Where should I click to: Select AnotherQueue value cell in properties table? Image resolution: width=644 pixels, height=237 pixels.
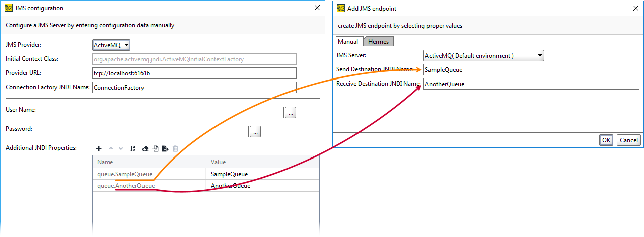263,186
